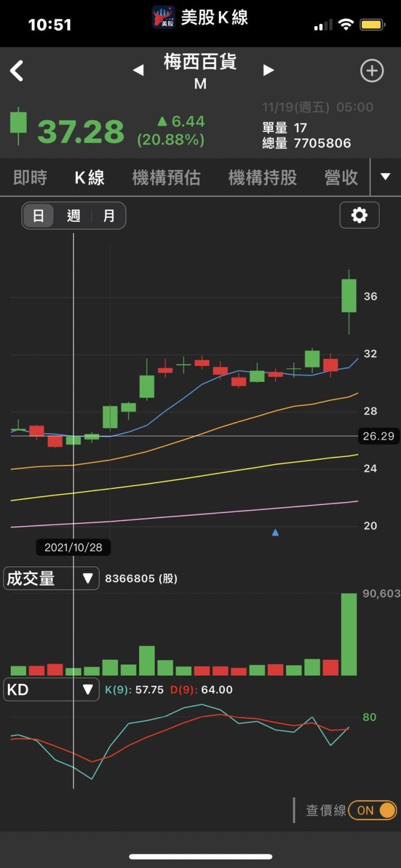
Task: Switch to the K線 tab
Action: click(x=90, y=178)
